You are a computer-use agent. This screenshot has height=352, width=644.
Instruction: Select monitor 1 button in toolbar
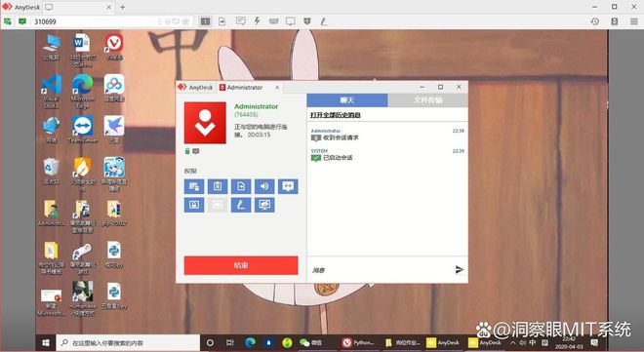click(205, 21)
